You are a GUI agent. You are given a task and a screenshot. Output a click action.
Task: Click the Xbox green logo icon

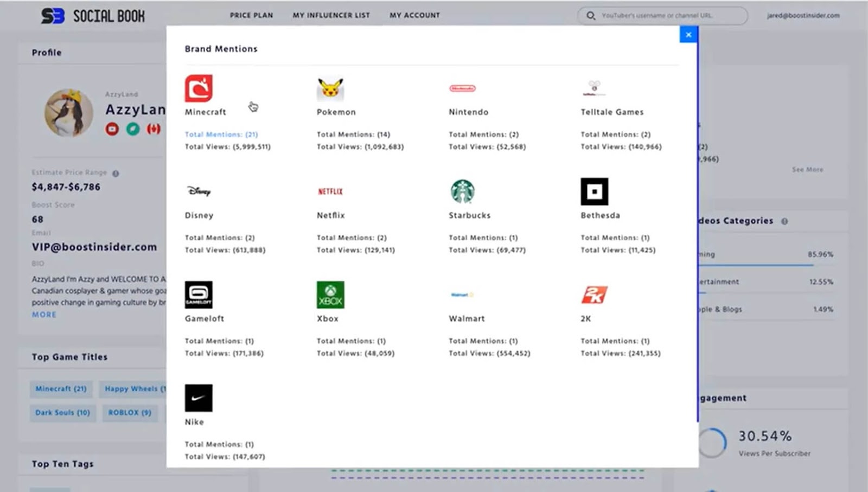click(330, 295)
